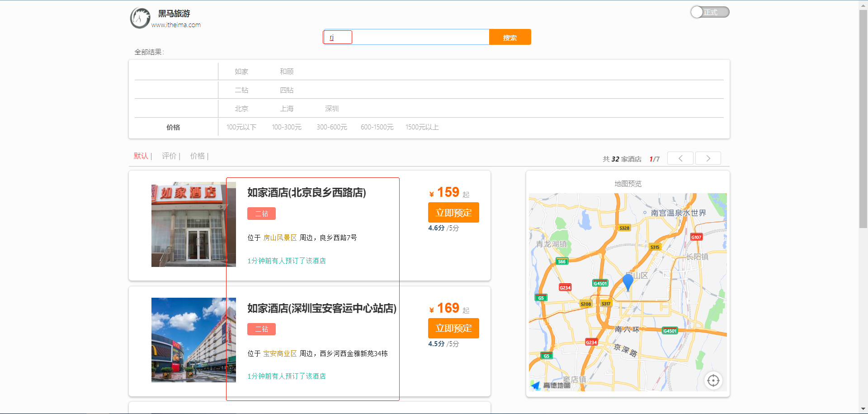Go to next page with right chevron

708,158
